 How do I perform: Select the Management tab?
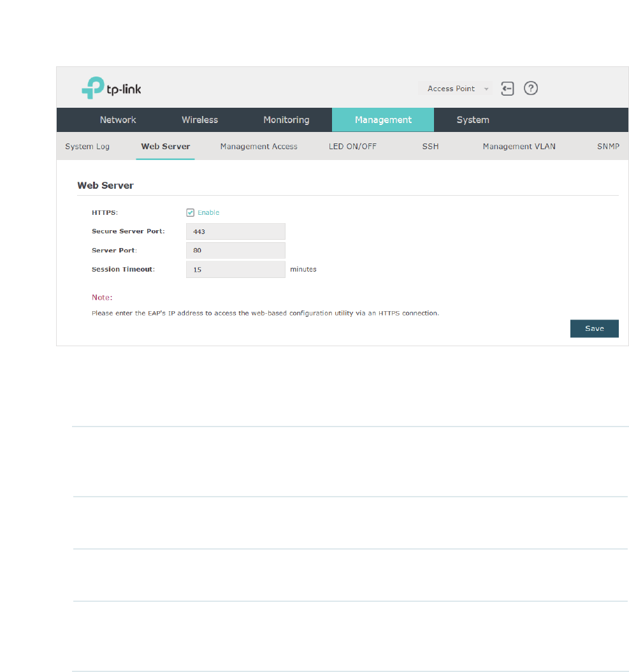point(383,120)
